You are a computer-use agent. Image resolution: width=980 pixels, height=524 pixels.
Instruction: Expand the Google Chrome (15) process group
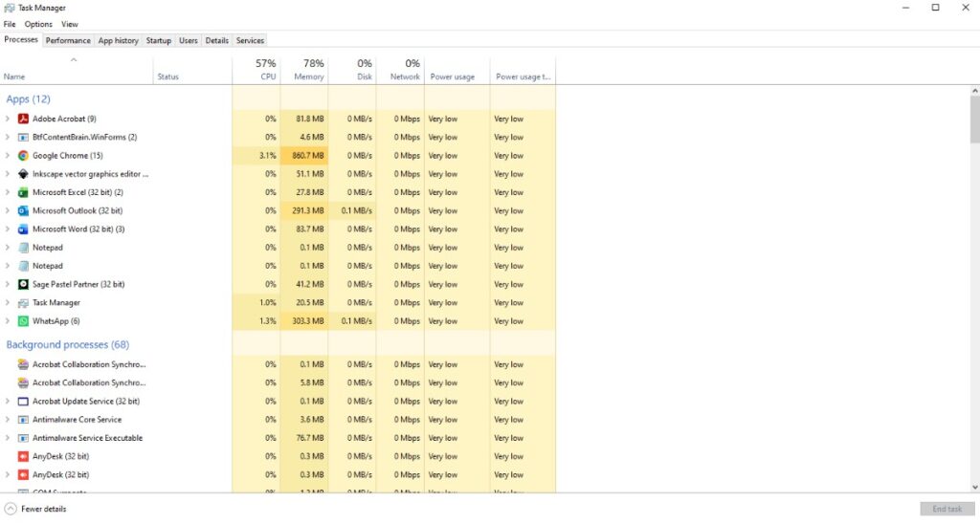[8, 156]
